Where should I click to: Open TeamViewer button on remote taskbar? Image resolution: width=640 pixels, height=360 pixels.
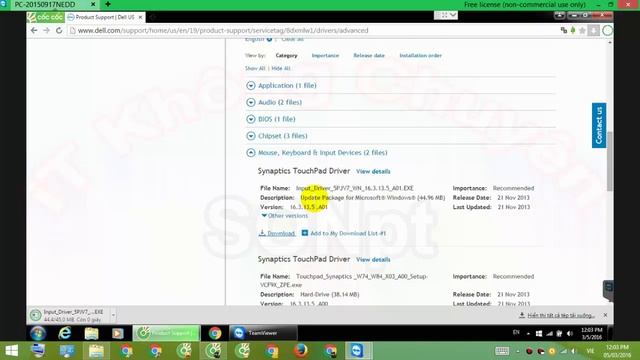point(263,333)
